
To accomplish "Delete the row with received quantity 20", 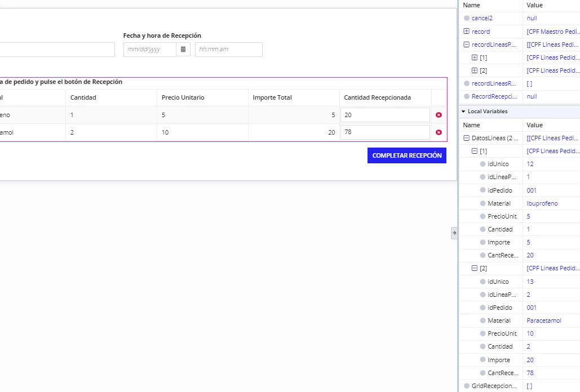I will 439,115.
